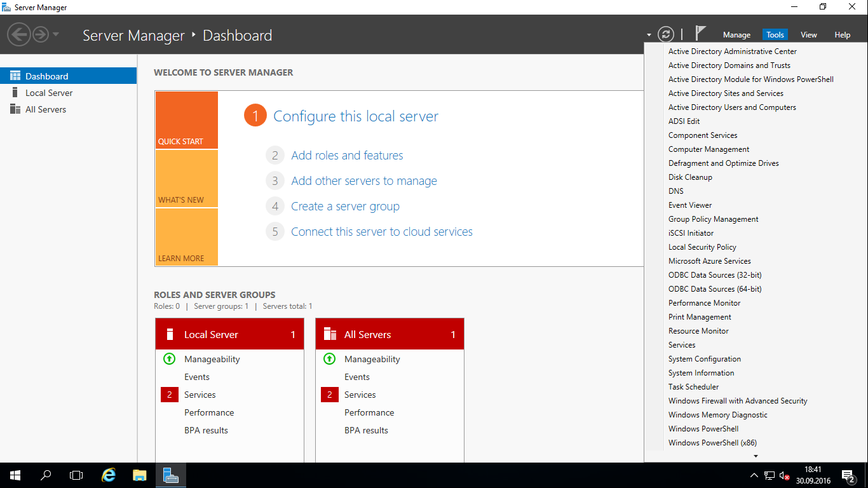Open the Help menu
Screen dimensions: 868x488
pyautogui.click(x=842, y=35)
